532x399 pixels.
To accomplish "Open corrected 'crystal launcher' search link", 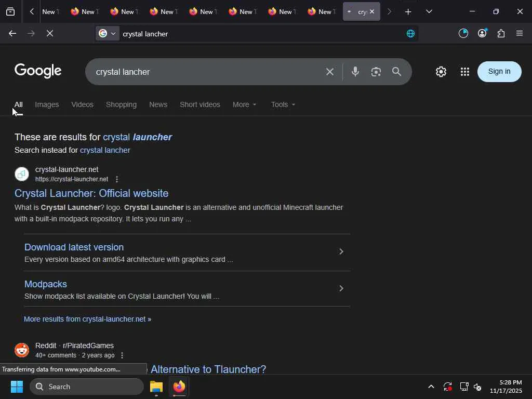I will (x=137, y=137).
